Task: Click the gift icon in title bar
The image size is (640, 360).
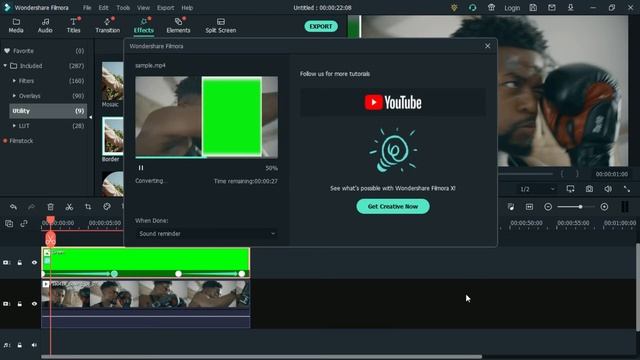Action: click(491, 7)
